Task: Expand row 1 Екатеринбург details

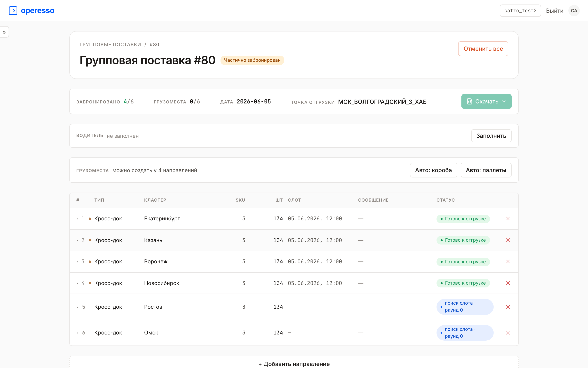Action: 78,219
